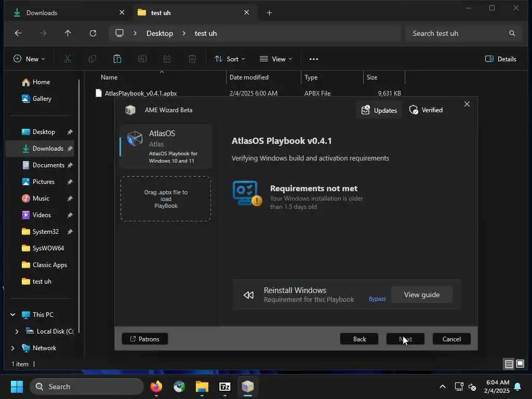The height and width of the screenshot is (399, 532).
Task: Open the notification bell
Action: pyautogui.click(x=518, y=387)
